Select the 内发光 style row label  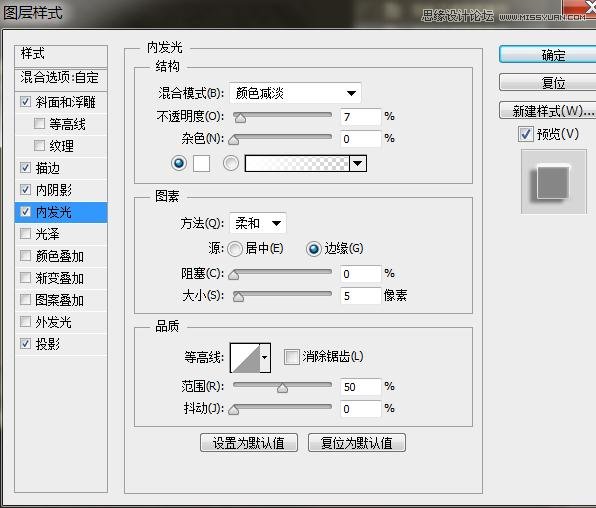[54, 212]
